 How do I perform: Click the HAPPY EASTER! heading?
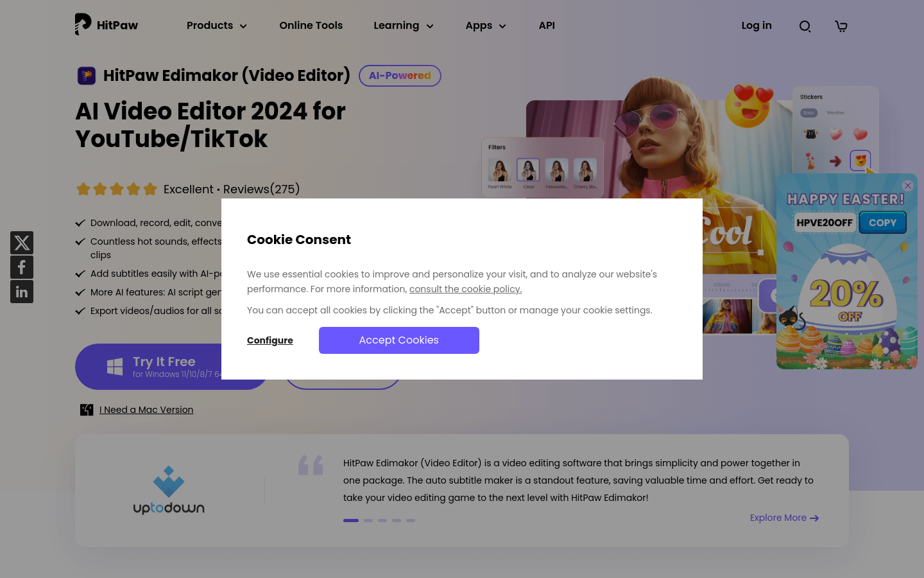pyautogui.click(x=846, y=199)
